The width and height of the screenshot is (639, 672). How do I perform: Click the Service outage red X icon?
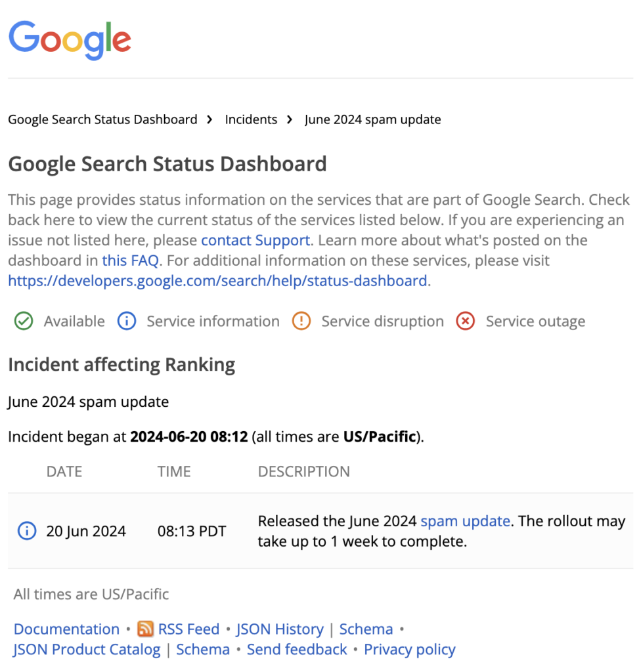(x=465, y=321)
